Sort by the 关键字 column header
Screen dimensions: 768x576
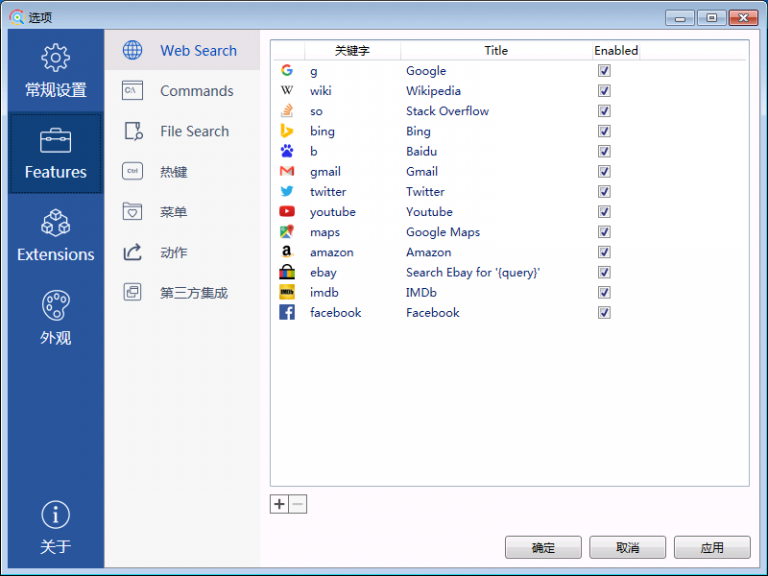pos(352,51)
